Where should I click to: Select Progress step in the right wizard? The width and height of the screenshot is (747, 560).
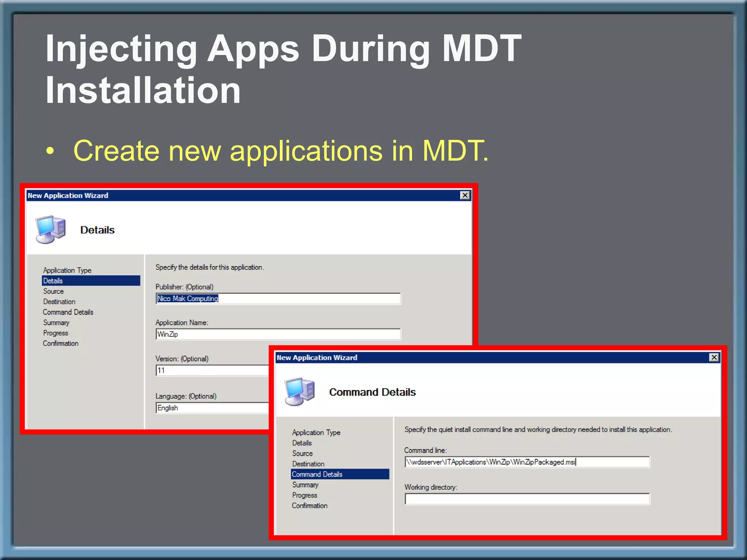click(305, 495)
